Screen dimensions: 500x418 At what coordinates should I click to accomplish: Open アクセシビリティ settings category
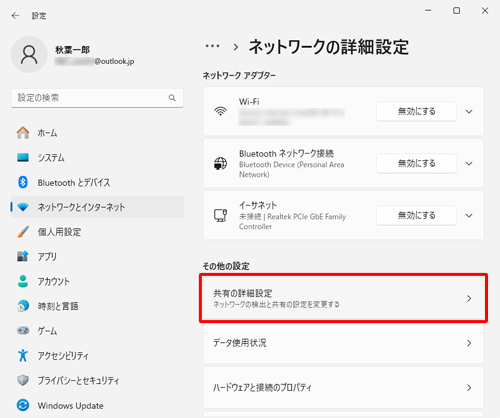tap(97, 355)
